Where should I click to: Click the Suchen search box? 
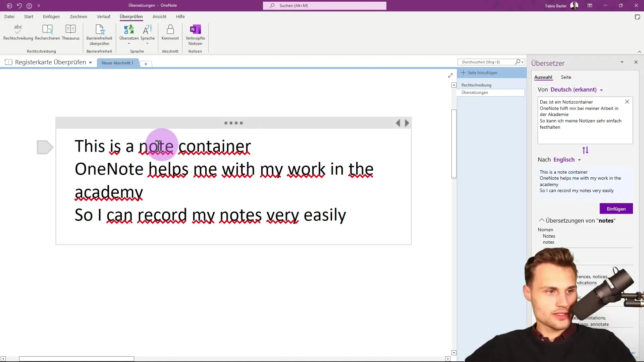click(325, 6)
